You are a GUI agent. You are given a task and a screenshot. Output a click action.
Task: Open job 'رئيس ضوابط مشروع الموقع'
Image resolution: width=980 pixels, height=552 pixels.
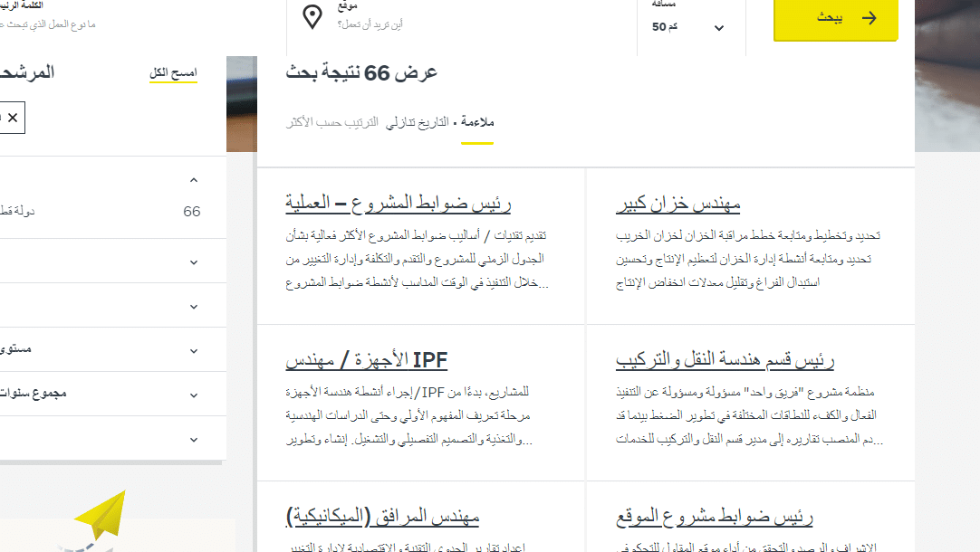tap(715, 517)
